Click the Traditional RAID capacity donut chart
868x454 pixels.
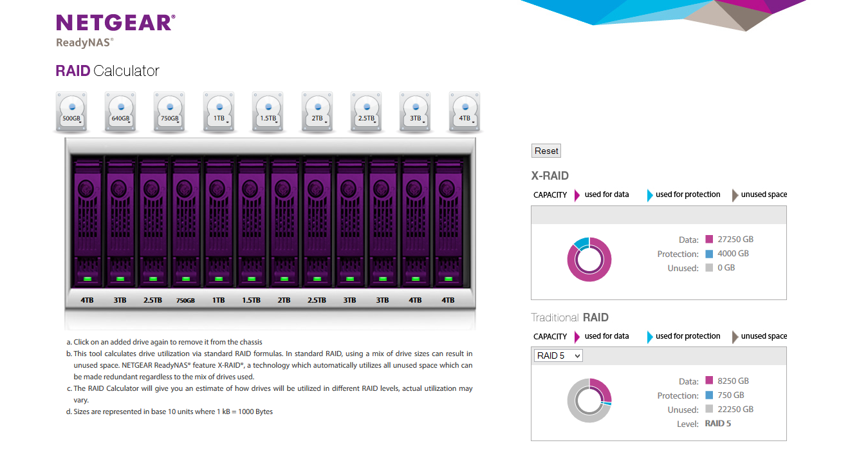(x=589, y=401)
